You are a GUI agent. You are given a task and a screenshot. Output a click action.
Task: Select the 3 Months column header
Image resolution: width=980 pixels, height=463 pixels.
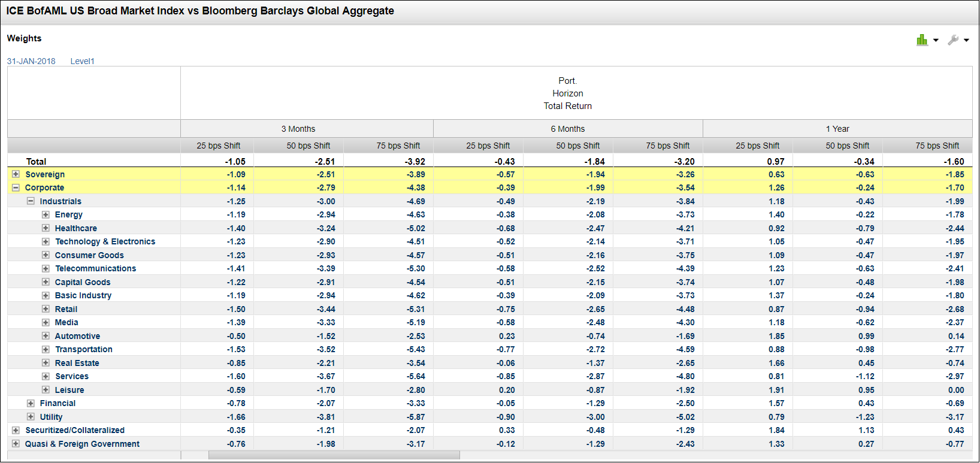[298, 129]
